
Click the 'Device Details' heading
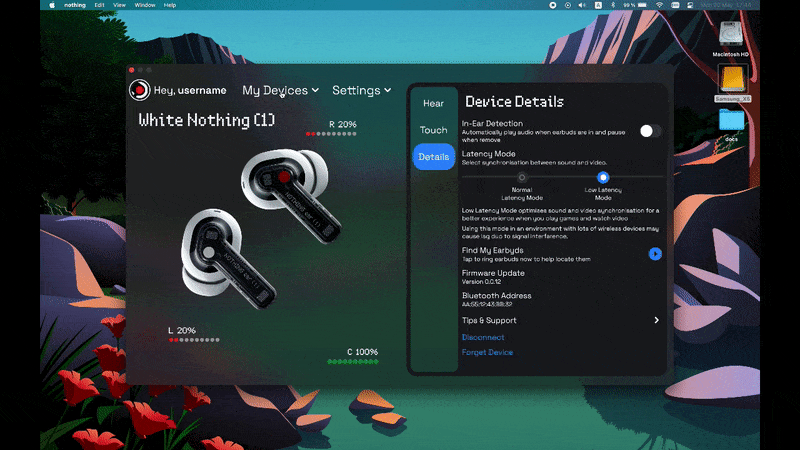click(514, 102)
